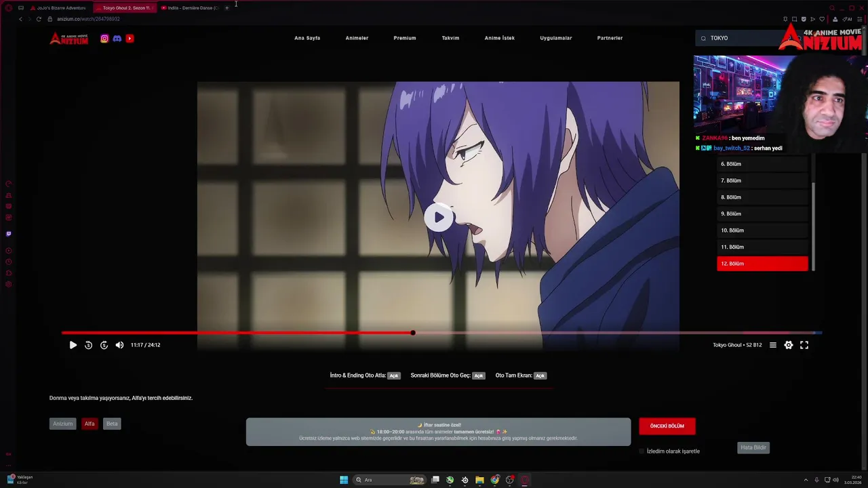Click the Anizium logo in the header

(x=68, y=39)
